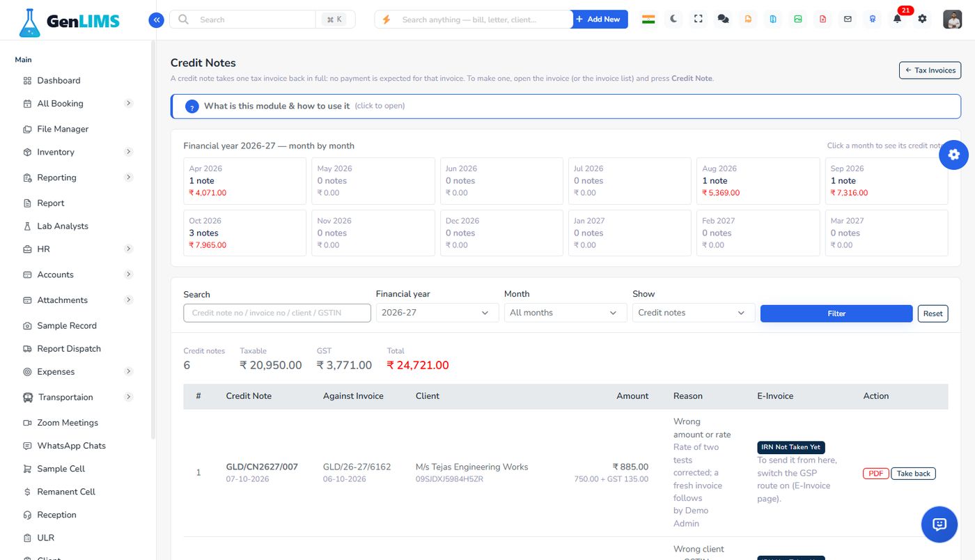Select the Oct 2026 month card

[244, 233]
